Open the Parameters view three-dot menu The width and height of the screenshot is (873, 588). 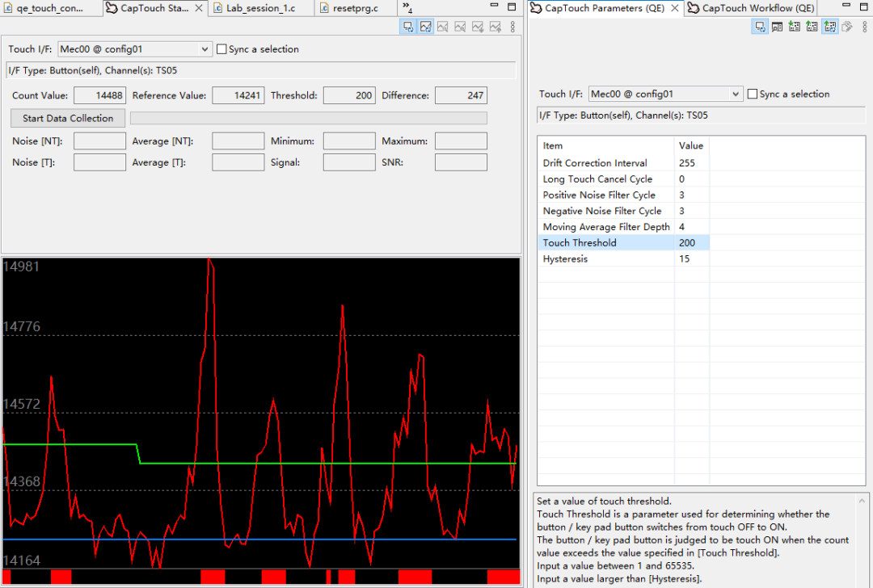tap(864, 27)
